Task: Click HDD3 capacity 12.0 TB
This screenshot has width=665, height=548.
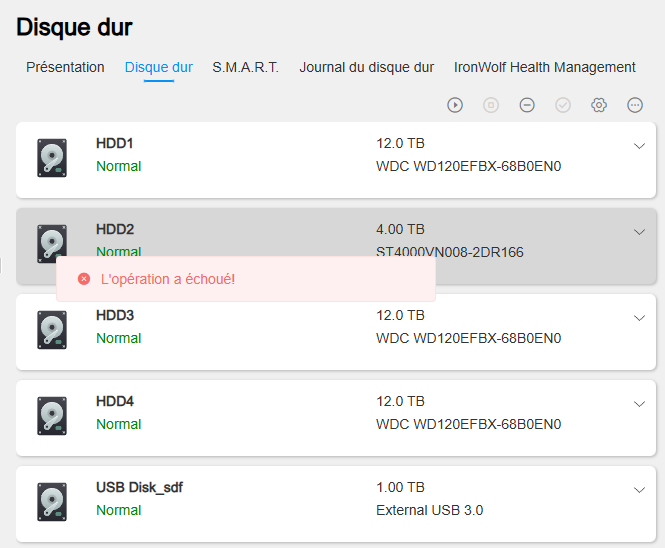Action: (x=400, y=316)
